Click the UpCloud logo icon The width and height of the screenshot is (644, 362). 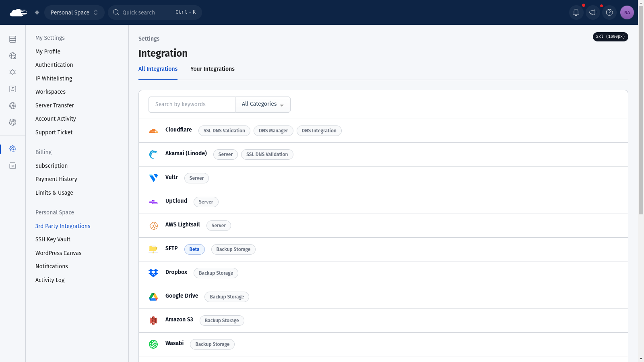point(153,202)
